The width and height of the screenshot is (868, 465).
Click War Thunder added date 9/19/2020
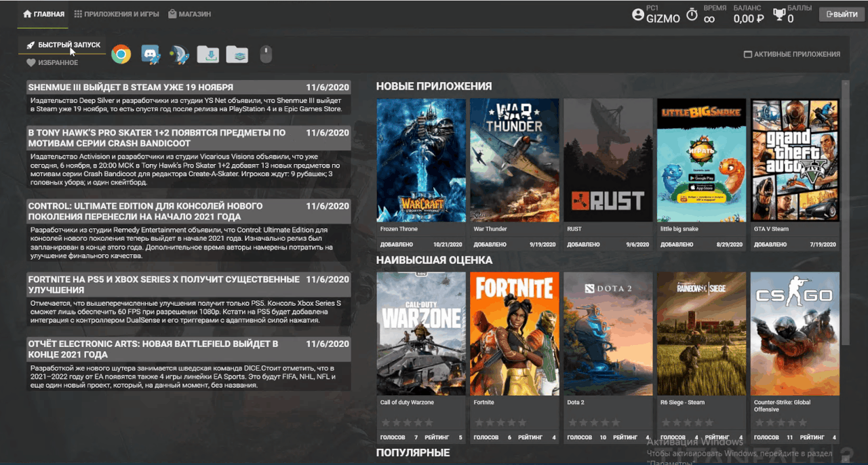(541, 244)
